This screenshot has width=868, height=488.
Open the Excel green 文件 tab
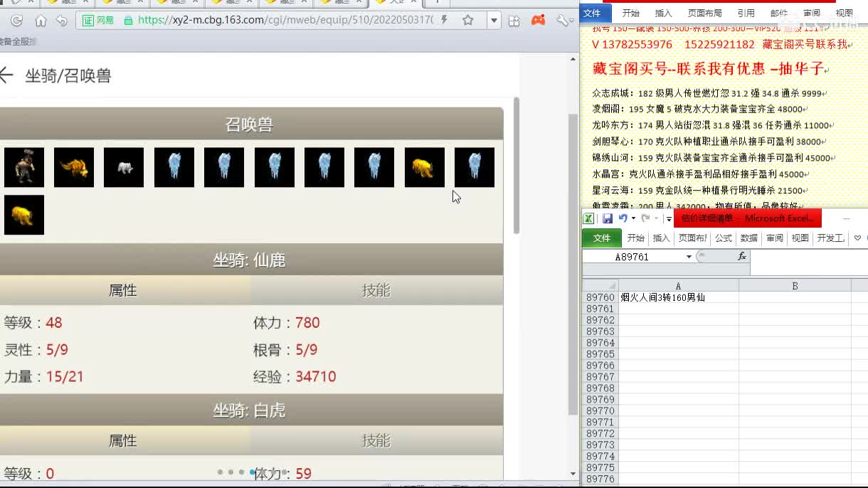[602, 238]
